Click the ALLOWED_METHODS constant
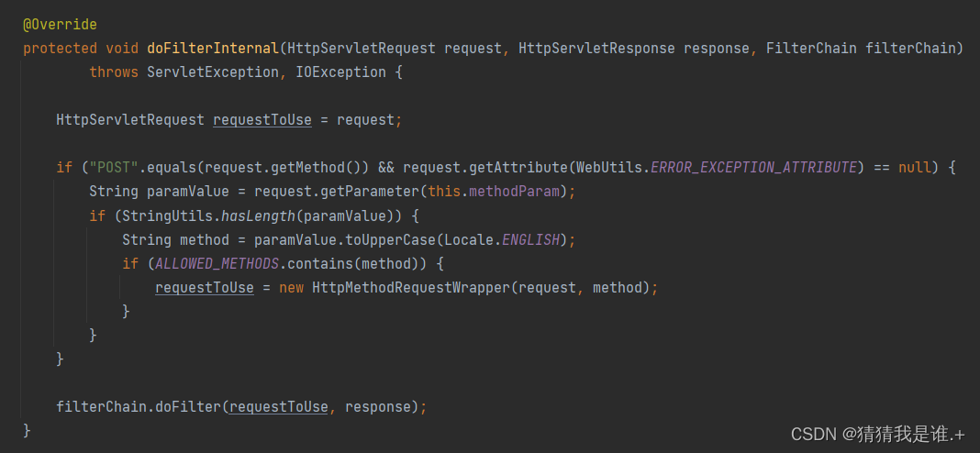 (x=208, y=263)
